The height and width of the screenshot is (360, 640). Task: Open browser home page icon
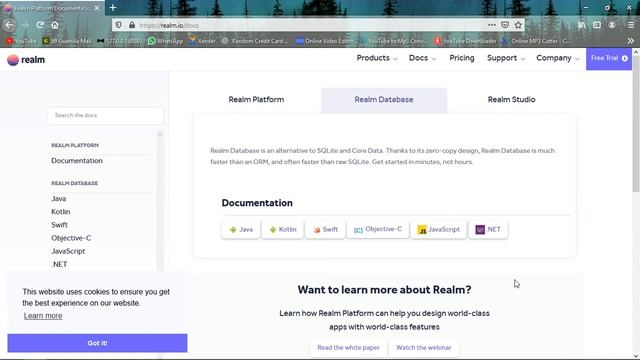pos(55,25)
